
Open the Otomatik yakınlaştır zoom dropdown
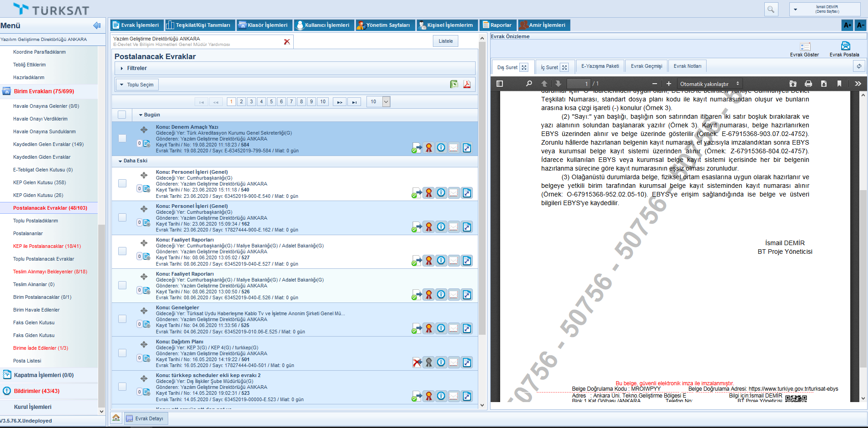tap(709, 84)
